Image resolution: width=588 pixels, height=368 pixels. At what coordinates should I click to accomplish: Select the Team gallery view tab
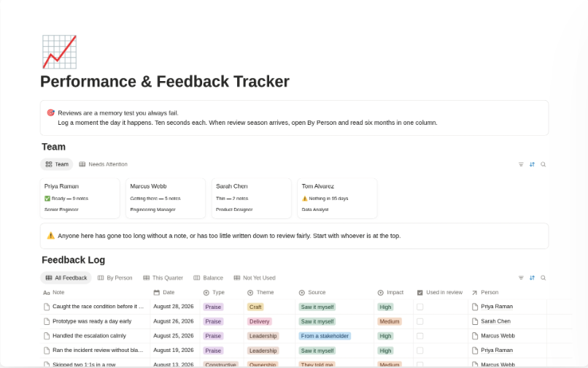click(x=57, y=164)
